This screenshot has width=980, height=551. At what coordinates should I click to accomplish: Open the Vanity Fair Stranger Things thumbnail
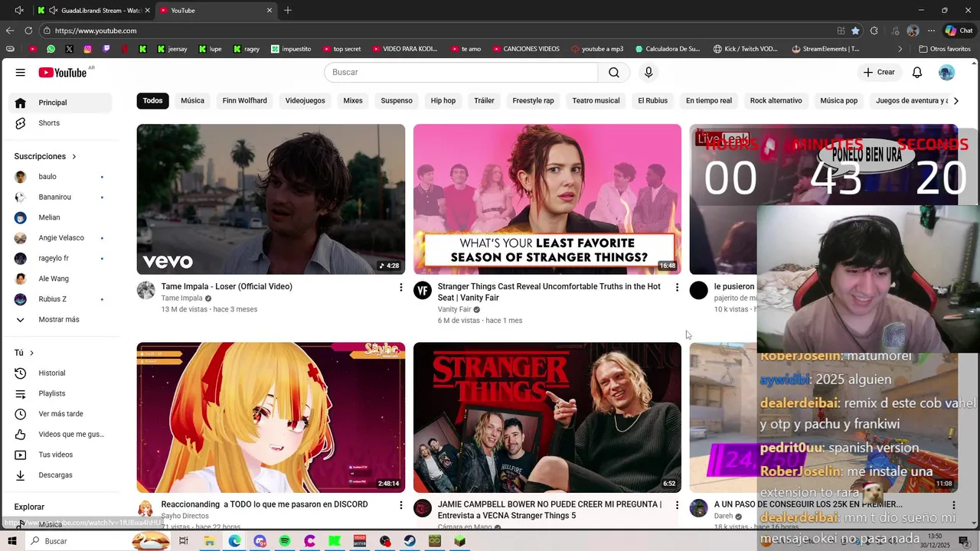click(x=547, y=199)
